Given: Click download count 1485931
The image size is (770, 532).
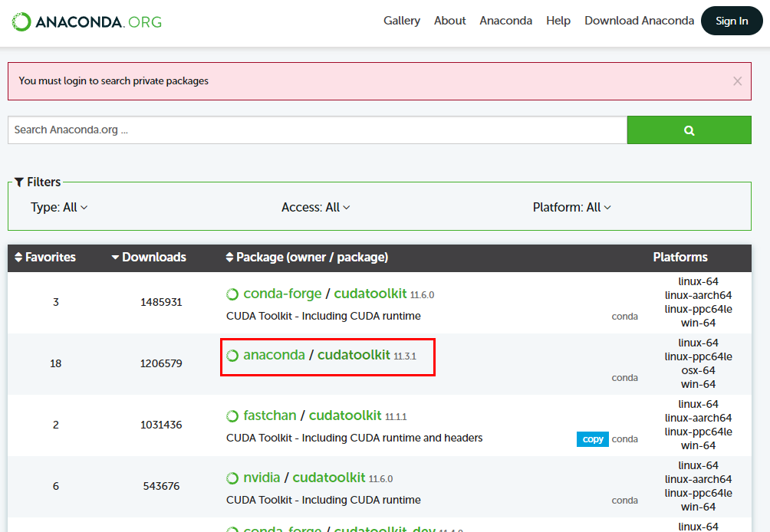Looking at the screenshot, I should click(161, 302).
